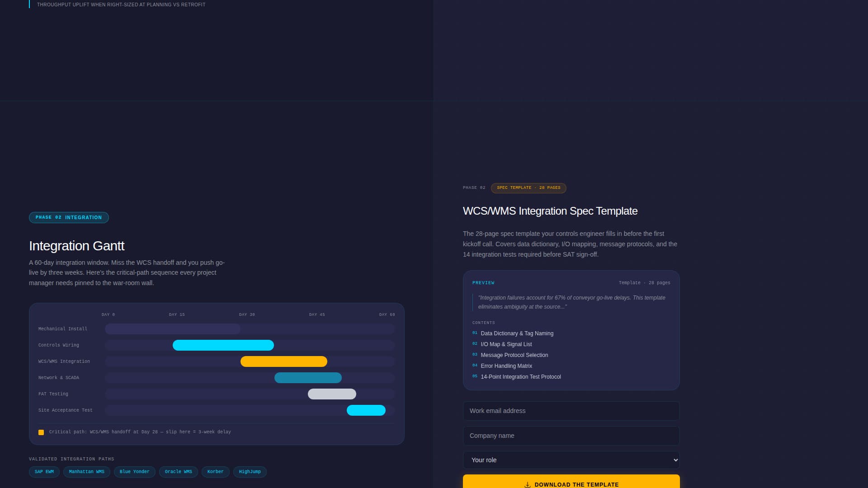Viewport: 868px width, 488px height.
Task: Select the SAP EWM integration path tag
Action: (x=44, y=472)
